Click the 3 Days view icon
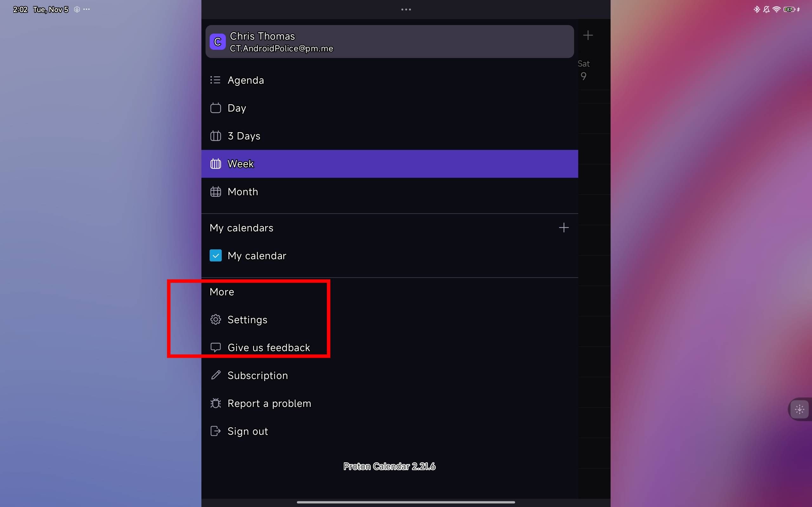 coord(216,136)
